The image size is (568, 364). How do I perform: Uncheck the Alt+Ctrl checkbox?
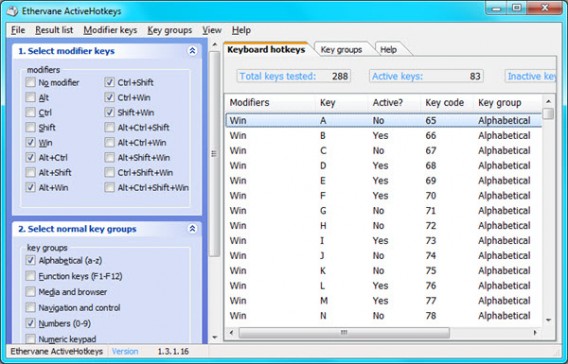click(x=30, y=157)
